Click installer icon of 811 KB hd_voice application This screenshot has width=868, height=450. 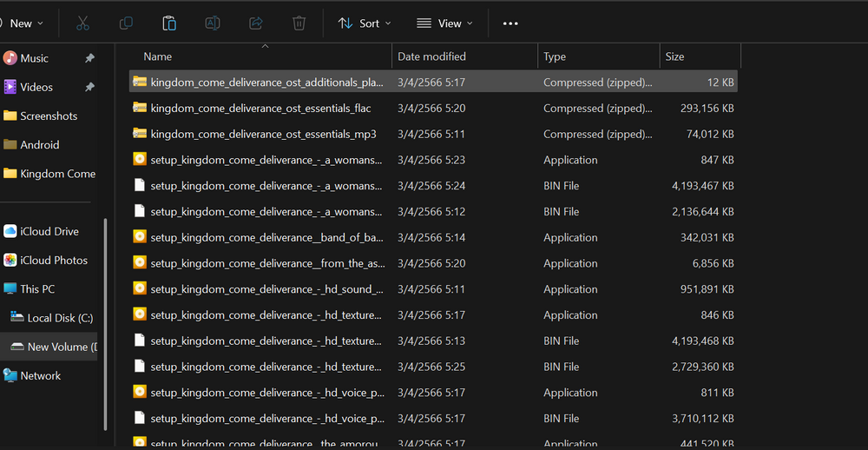tap(140, 392)
